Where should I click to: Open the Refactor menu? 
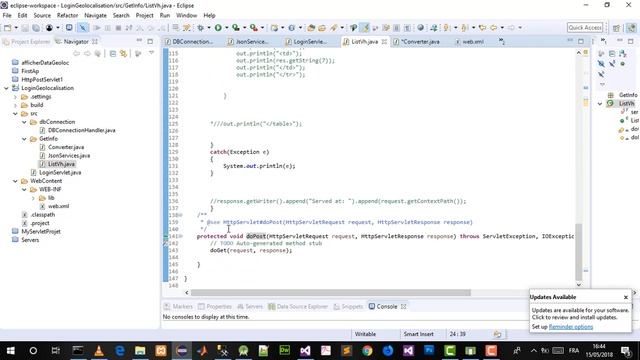[67, 16]
